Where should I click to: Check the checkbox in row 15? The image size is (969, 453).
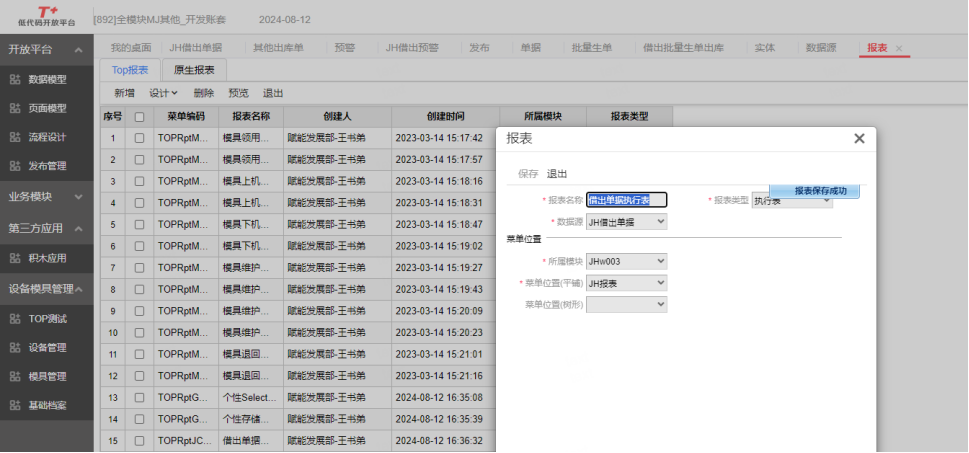point(140,441)
